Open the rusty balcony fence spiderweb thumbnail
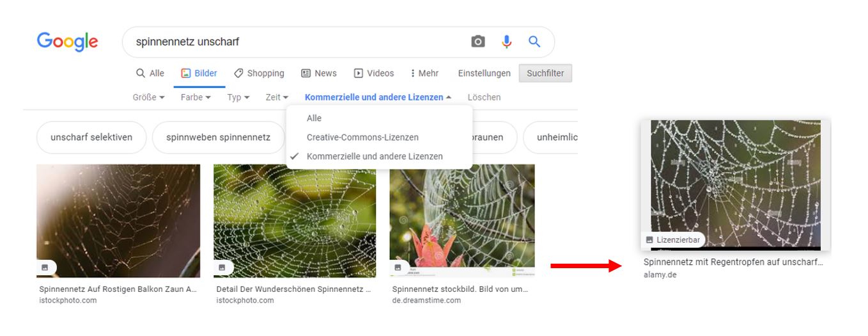The width and height of the screenshot is (868, 336). coord(118,221)
